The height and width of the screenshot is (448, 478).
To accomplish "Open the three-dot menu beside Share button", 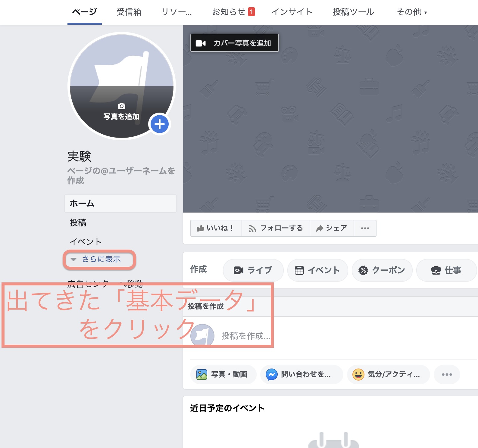I will tap(365, 228).
